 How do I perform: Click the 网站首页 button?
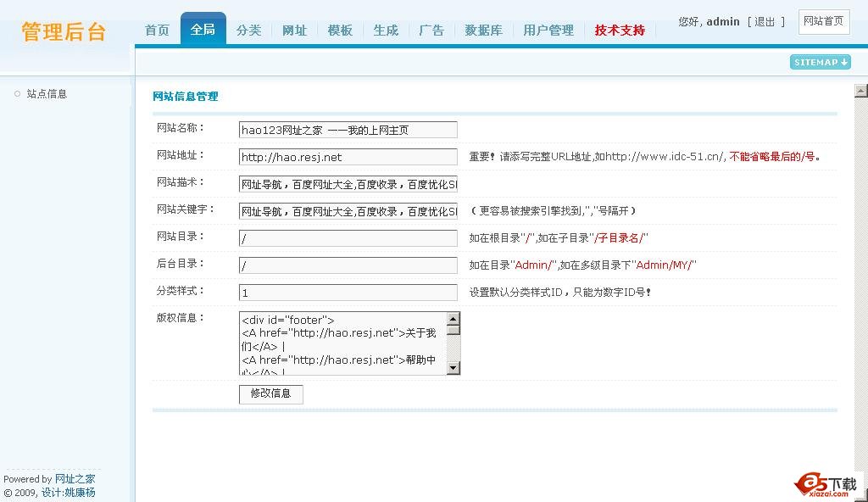coord(823,21)
